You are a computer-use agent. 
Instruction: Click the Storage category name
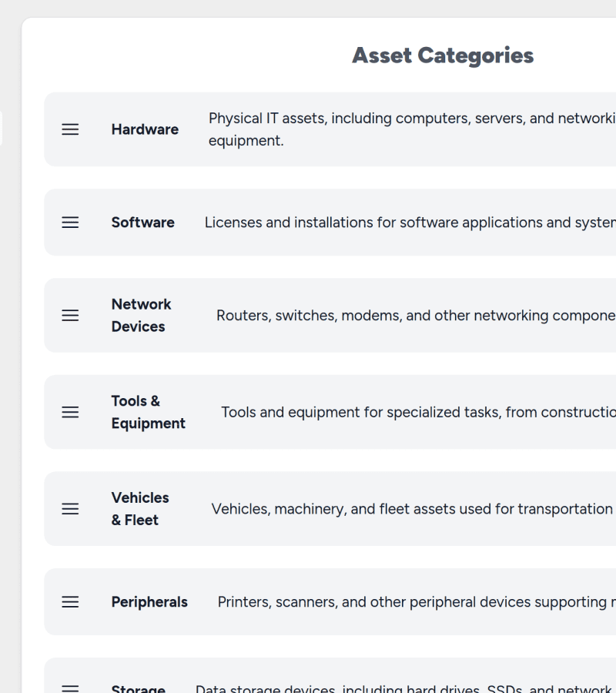tap(138, 688)
